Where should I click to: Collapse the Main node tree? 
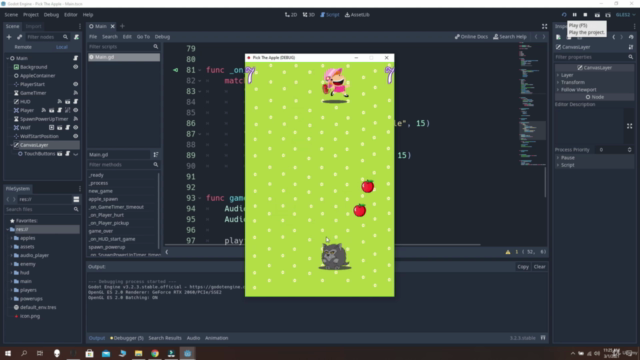click(7, 58)
